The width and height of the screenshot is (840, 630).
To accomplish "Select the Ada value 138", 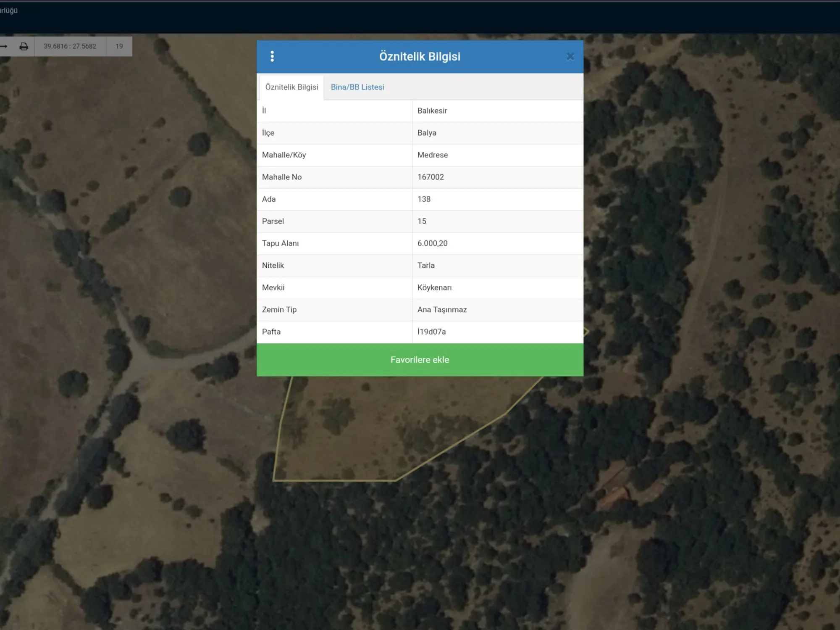I will [424, 199].
